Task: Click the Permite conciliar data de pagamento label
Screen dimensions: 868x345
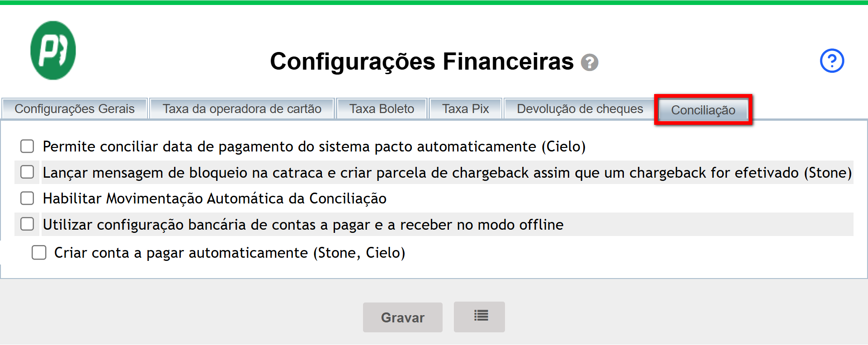Action: (x=314, y=147)
